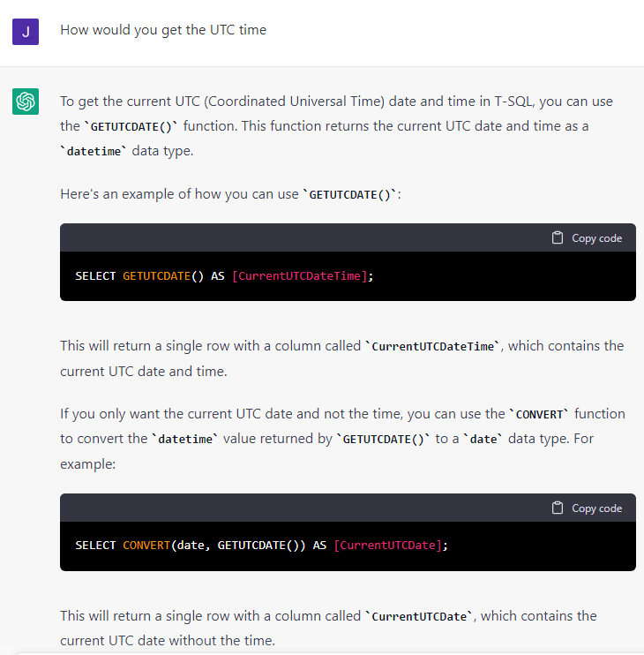644x655 pixels.
Task: Click orange GETUTCDATE keyword in first code block
Action: pyautogui.click(x=156, y=276)
